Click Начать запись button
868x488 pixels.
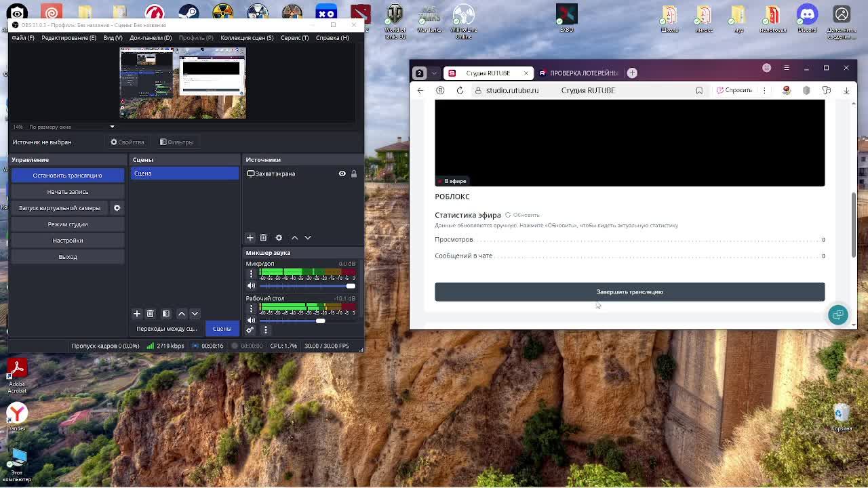pos(67,192)
